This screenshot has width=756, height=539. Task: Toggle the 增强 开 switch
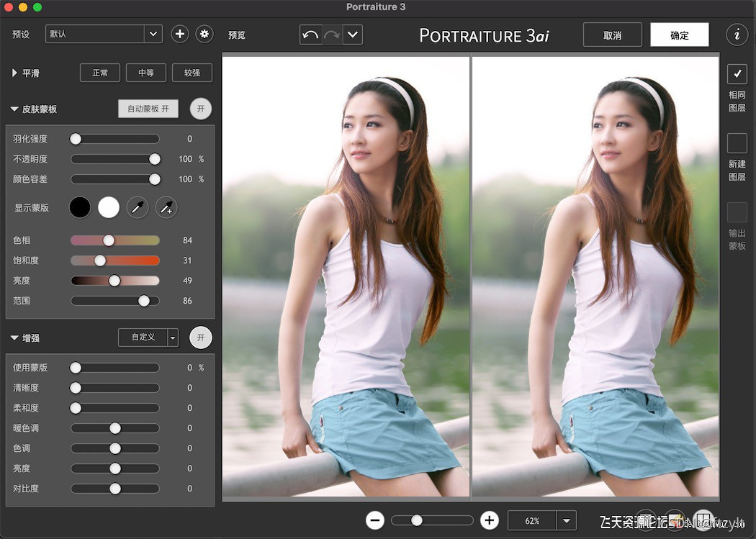tap(201, 338)
